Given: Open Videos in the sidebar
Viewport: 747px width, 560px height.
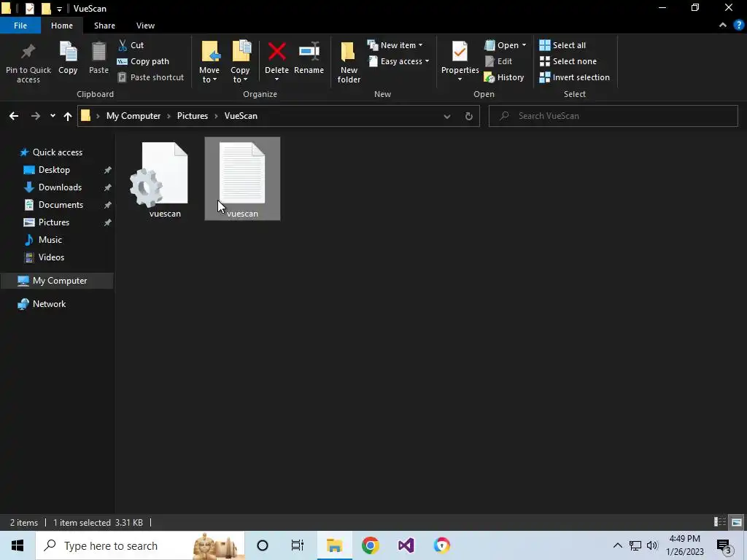Looking at the screenshot, I should (51, 257).
